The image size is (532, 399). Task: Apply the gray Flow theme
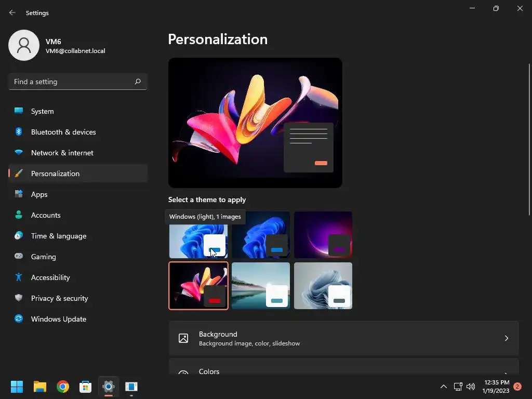323,286
